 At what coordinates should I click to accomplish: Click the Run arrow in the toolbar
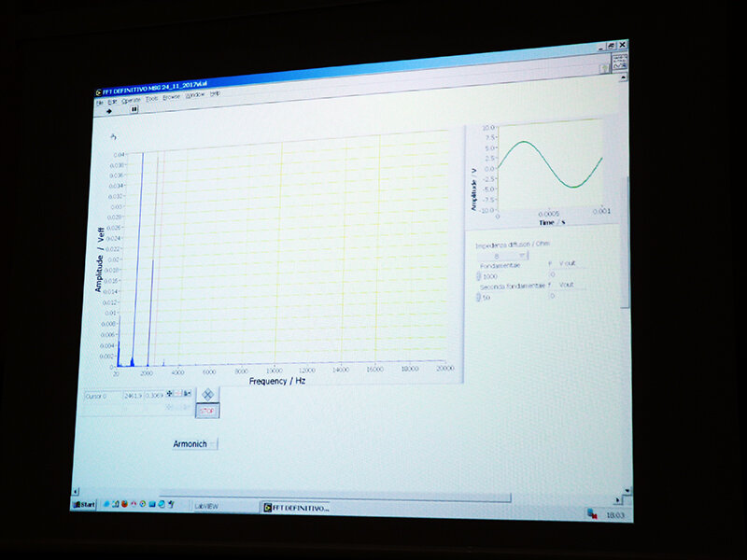click(x=110, y=110)
